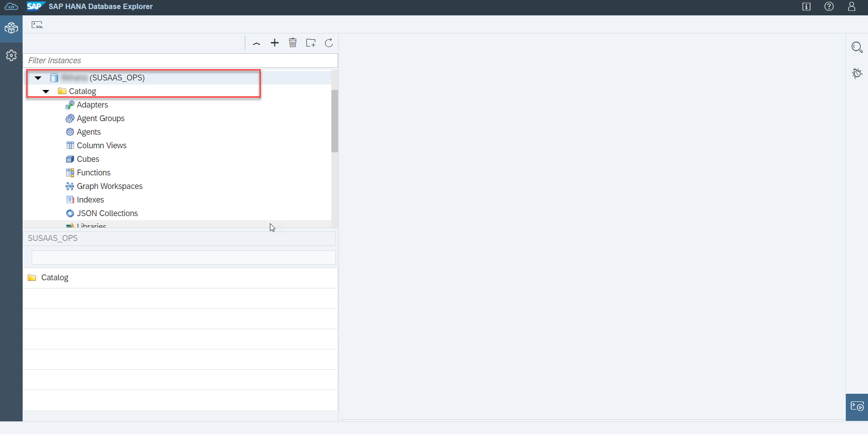The width and height of the screenshot is (868, 434).
Task: Open the help question mark icon
Action: point(829,6)
